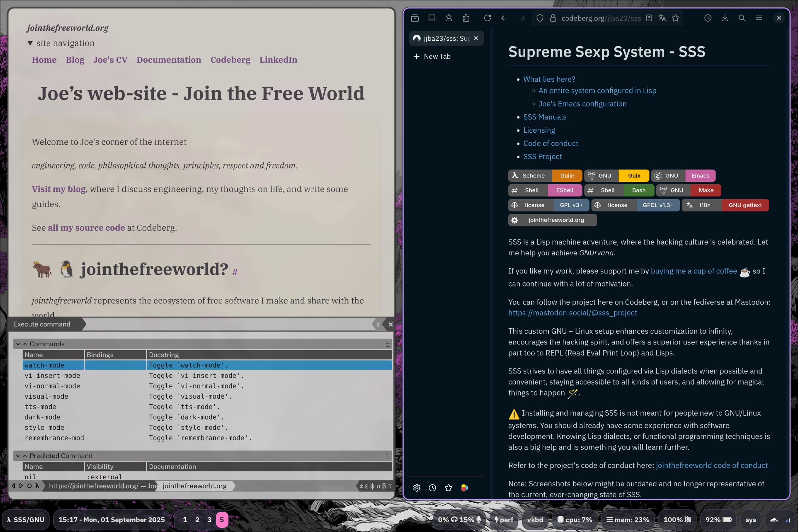Click the forward arrow in the right browser toolbar
This screenshot has width=798, height=532.
521,18
